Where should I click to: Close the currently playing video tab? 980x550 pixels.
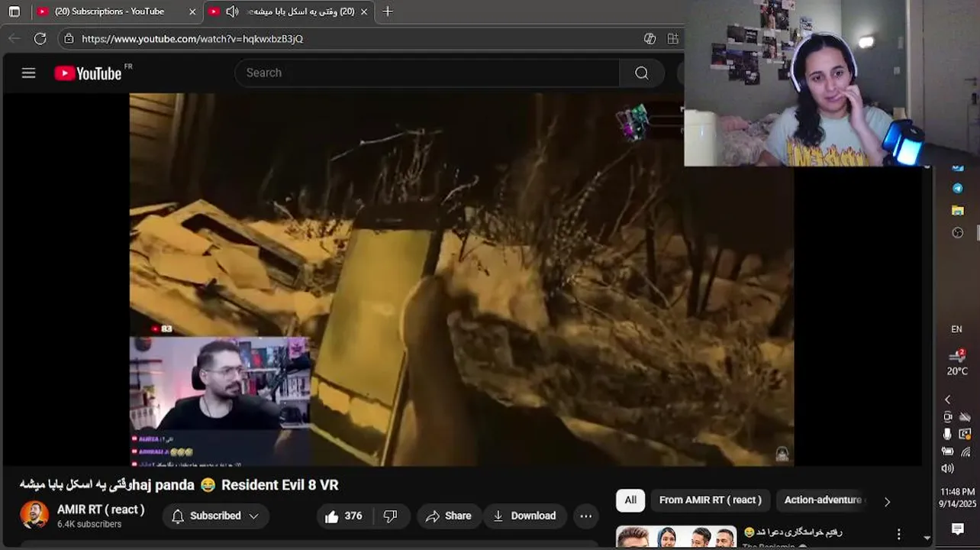(364, 11)
